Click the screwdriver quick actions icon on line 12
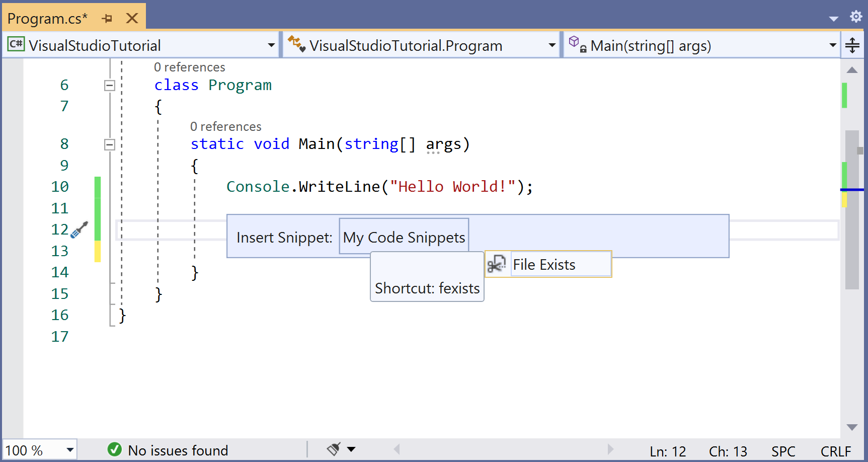Viewport: 868px width, 462px height. 79,230
